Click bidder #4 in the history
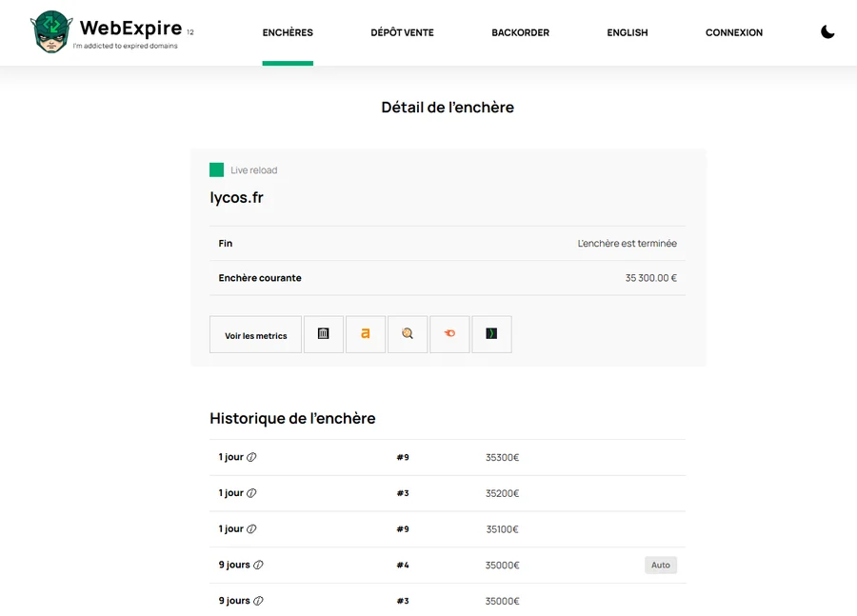The height and width of the screenshot is (616, 857). point(403,566)
